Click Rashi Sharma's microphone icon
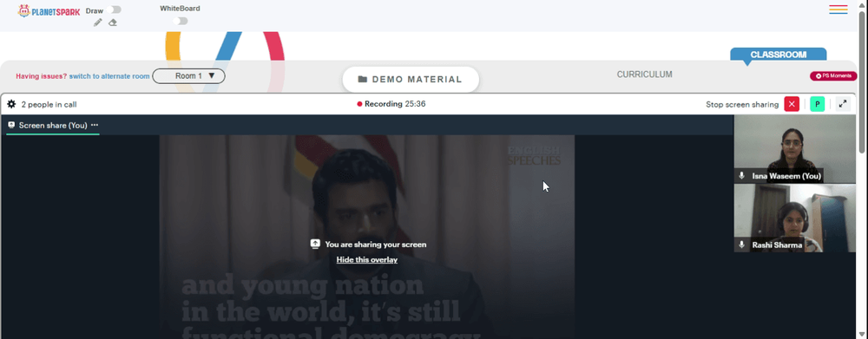Screen dimensions: 868x339 (742, 244)
